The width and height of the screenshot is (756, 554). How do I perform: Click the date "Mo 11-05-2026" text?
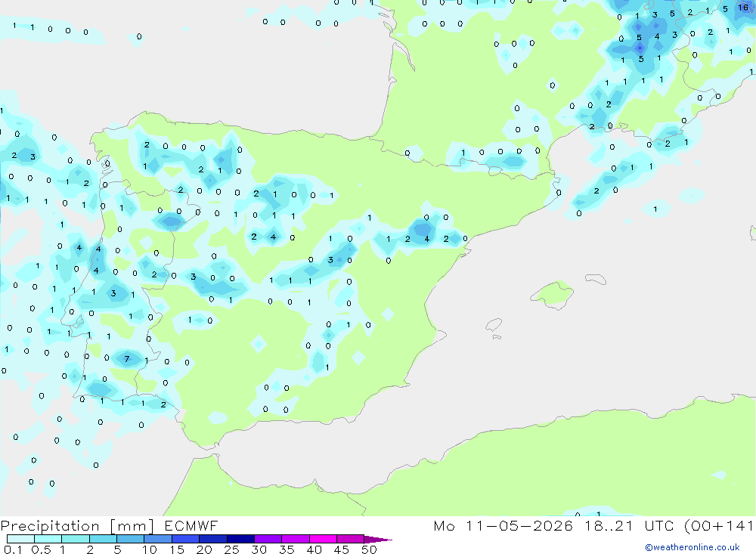point(503,525)
